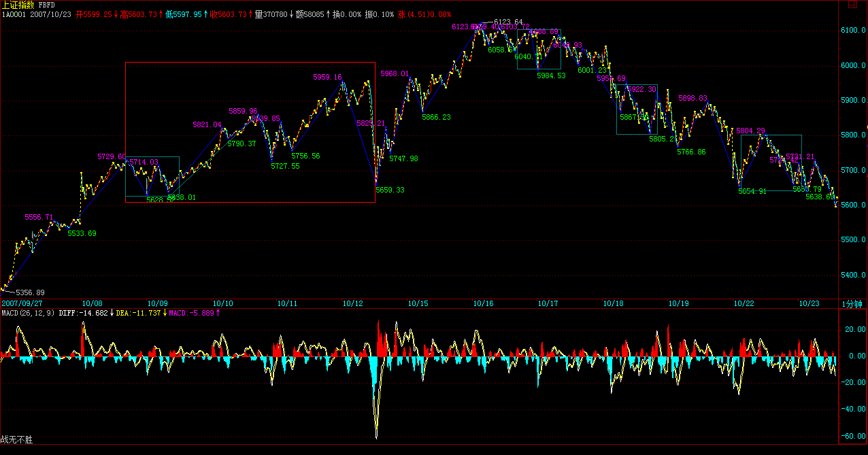Jump to 10/12 on the time axis

coord(352,303)
